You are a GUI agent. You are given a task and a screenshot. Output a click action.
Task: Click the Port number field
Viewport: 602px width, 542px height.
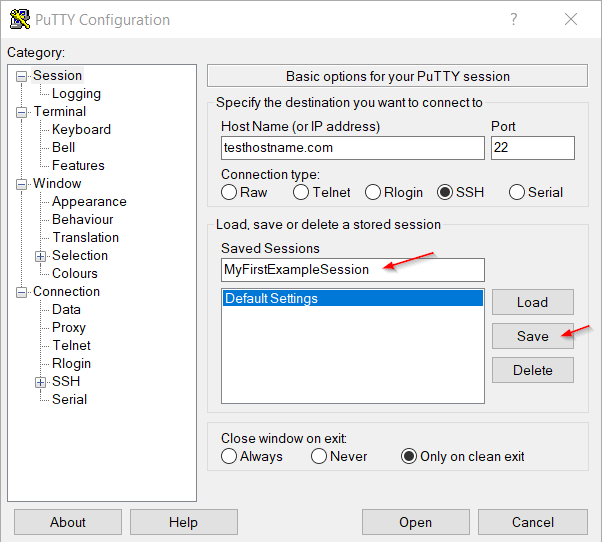click(x=532, y=148)
